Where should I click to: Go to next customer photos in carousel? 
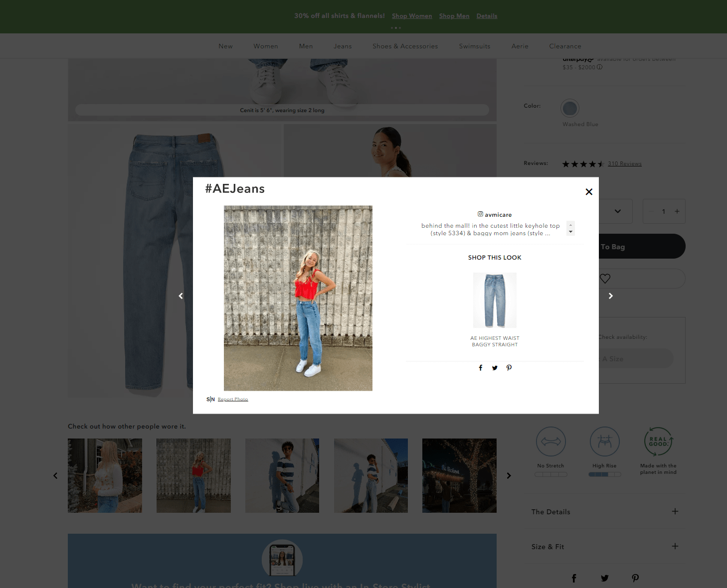tap(509, 475)
